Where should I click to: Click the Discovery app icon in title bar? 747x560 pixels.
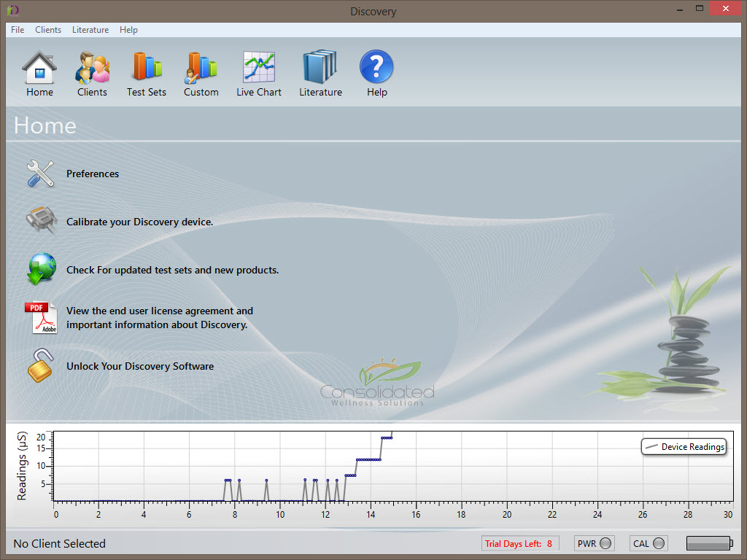(x=13, y=10)
